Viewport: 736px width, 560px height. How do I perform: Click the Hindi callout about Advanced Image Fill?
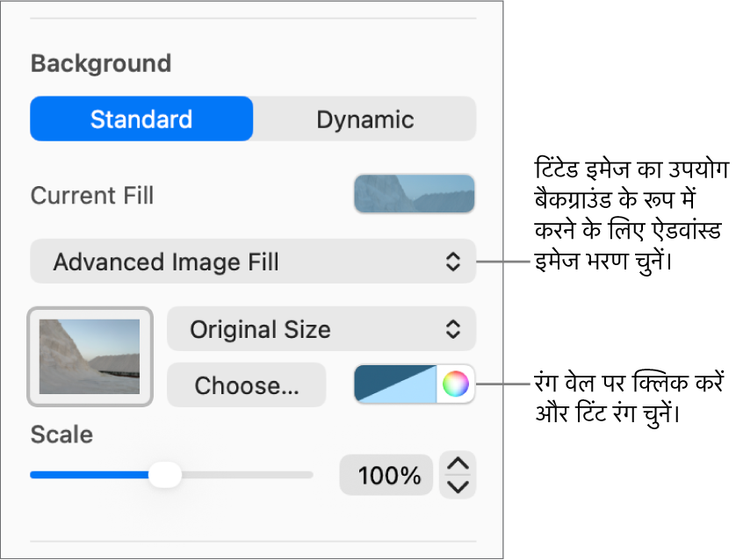point(627,214)
